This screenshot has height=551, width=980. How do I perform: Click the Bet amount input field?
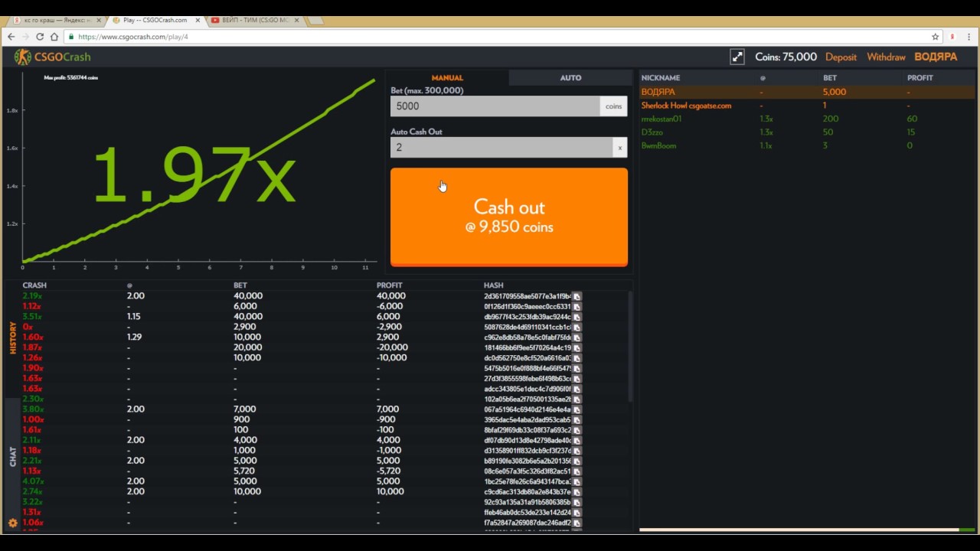(x=495, y=106)
